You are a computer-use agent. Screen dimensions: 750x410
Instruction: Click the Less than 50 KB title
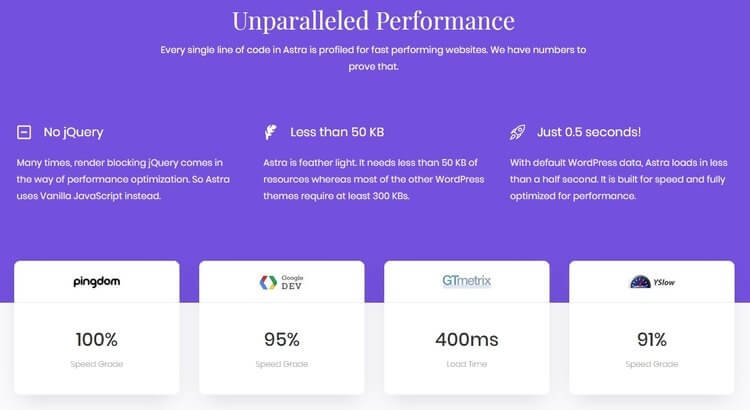coord(337,132)
